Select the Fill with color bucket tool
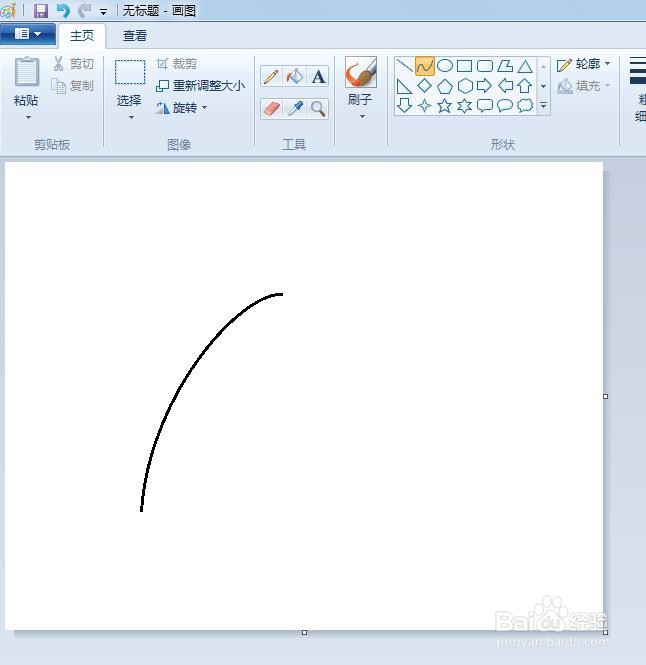Image resolution: width=646 pixels, height=665 pixels. (295, 77)
